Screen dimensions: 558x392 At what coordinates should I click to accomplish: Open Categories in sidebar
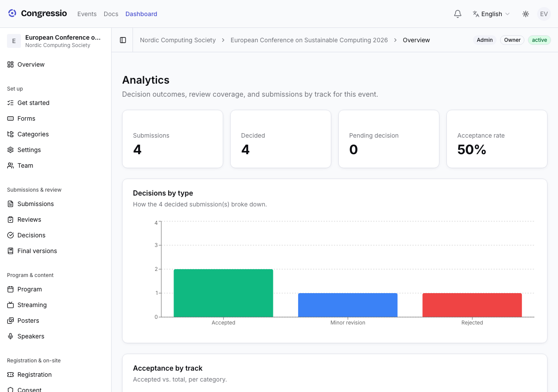point(55,134)
